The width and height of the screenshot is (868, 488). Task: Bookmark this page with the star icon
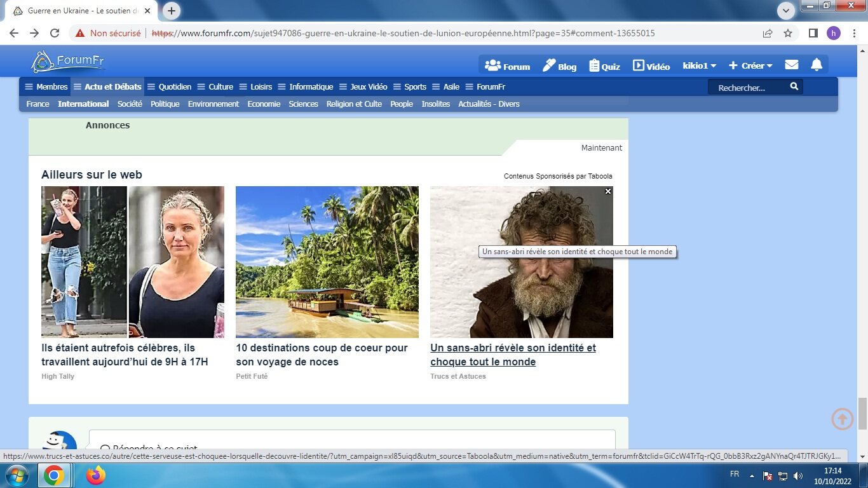tap(788, 33)
